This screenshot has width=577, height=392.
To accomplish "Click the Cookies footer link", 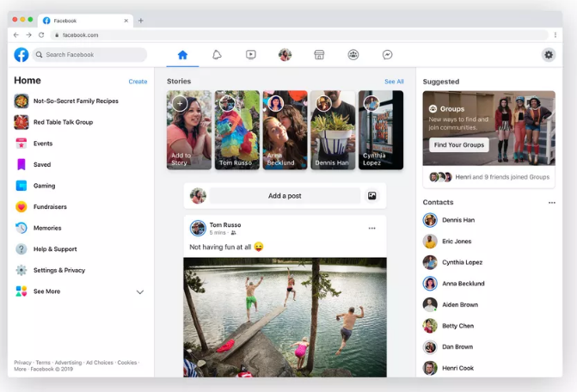I will [x=127, y=363].
